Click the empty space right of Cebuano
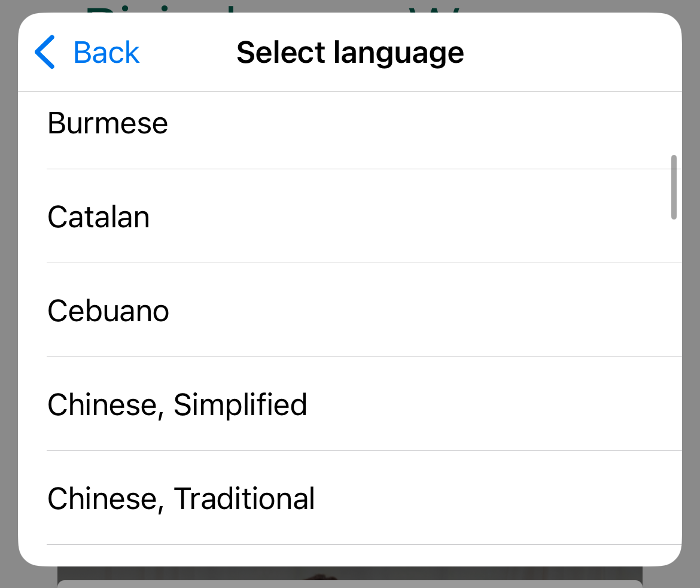Screen dimensions: 700x588 click(x=419, y=310)
